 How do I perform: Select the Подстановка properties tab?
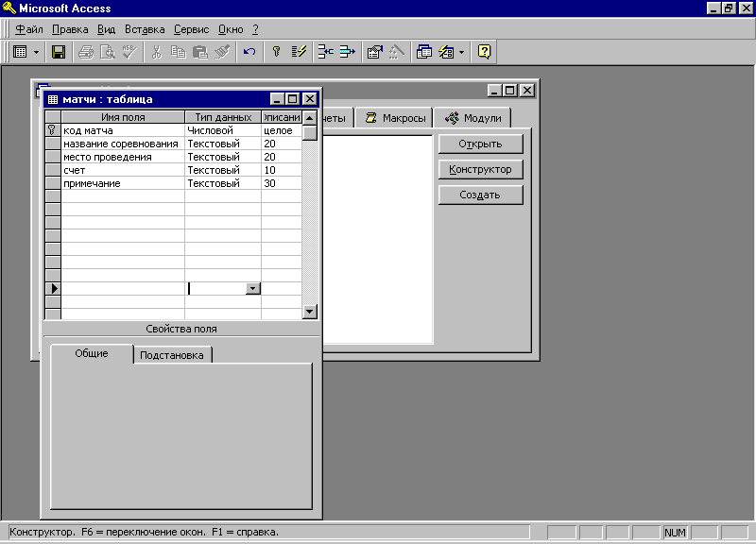coord(172,355)
